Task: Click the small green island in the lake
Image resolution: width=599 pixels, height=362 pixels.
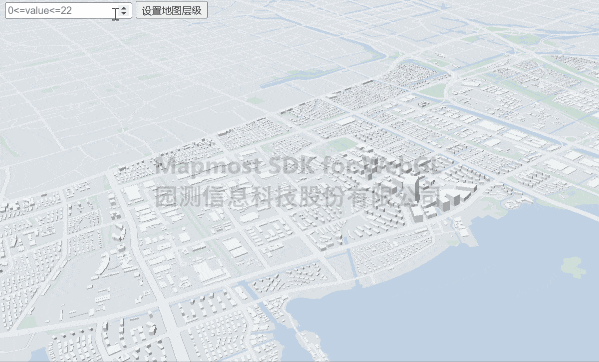Action: [573, 267]
